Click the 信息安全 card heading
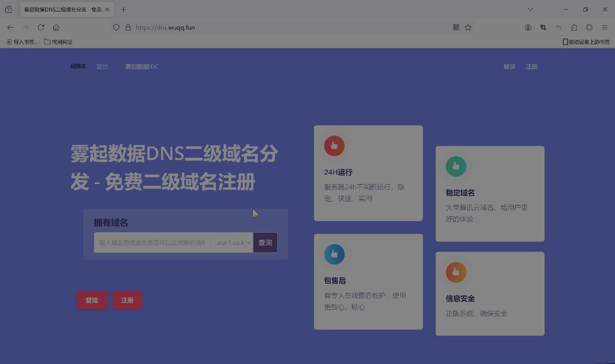The width and height of the screenshot is (615, 364). coord(460,298)
